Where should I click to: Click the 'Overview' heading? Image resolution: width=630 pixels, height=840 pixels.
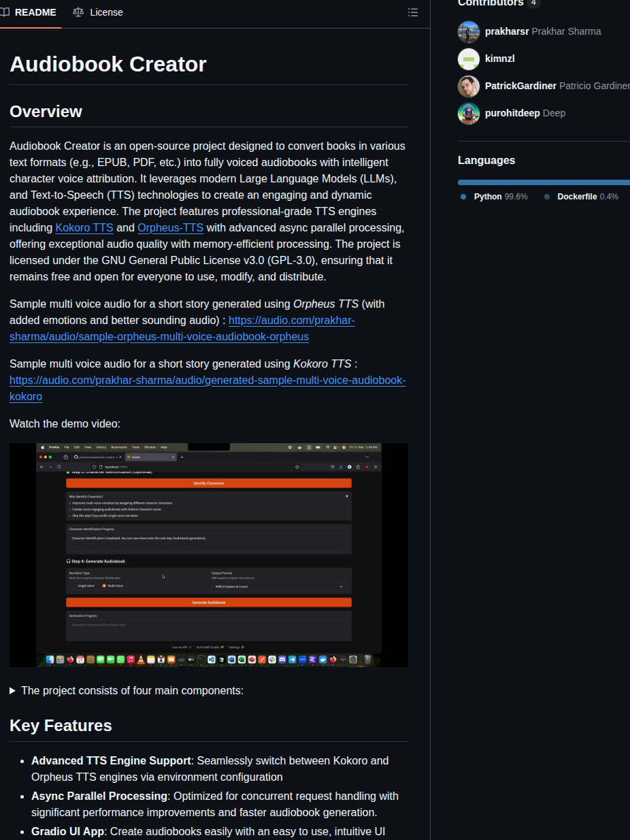(x=46, y=112)
